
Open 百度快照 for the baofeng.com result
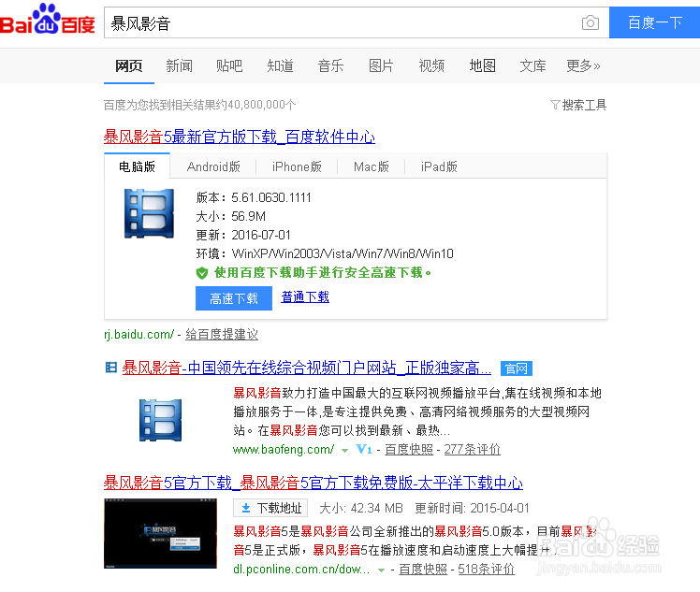(409, 449)
